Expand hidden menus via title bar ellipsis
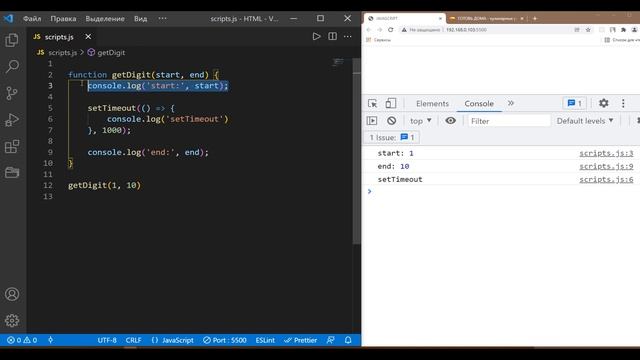The image size is (640, 360). [162, 18]
